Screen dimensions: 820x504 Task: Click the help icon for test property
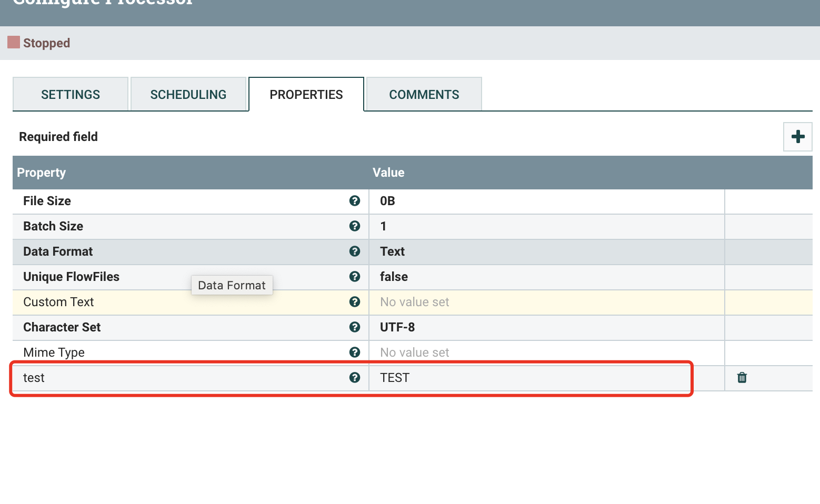[355, 378]
